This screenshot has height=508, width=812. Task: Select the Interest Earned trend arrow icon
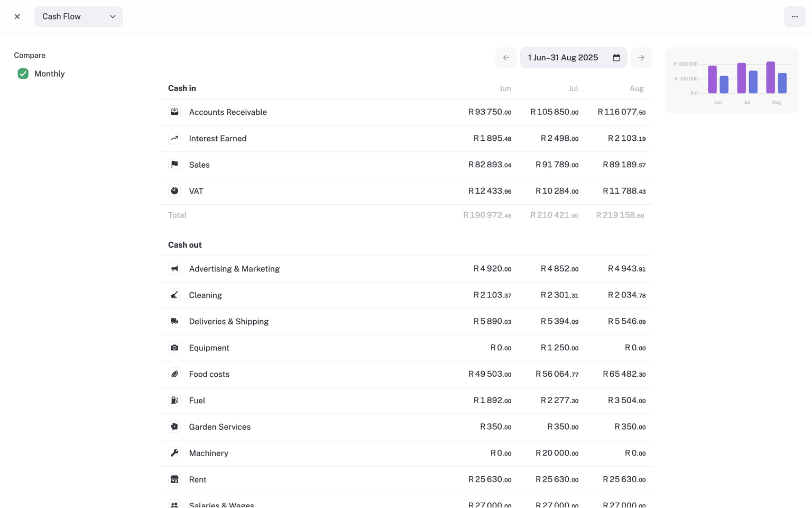click(x=174, y=138)
